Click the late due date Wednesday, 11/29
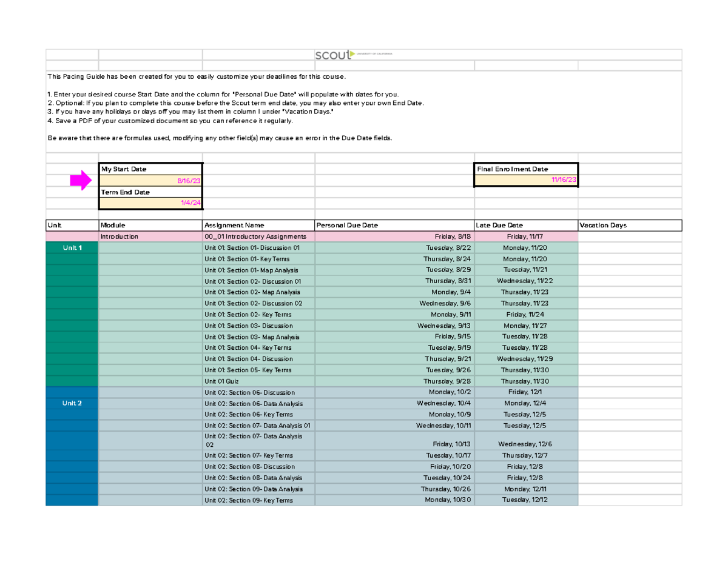The height and width of the screenshot is (562, 728). click(x=525, y=359)
